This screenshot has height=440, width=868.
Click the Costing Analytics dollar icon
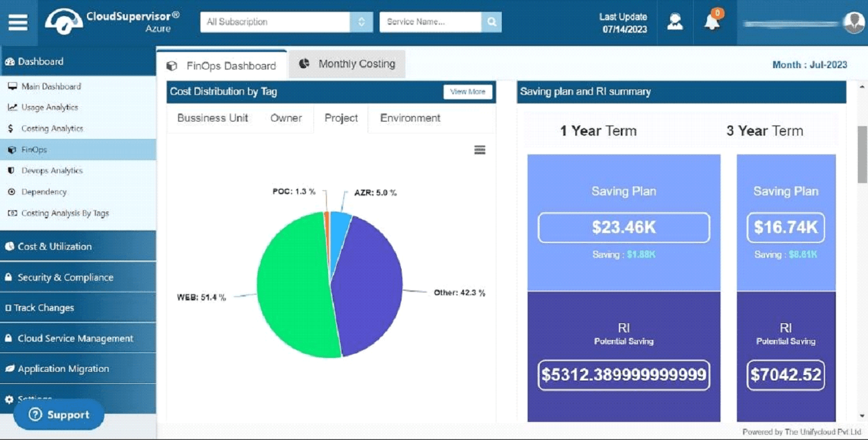click(x=11, y=128)
